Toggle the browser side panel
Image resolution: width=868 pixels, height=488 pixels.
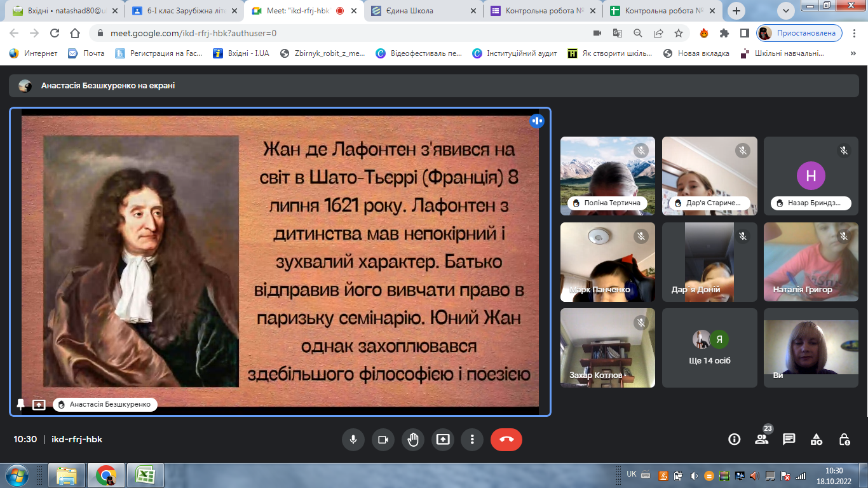[745, 33]
